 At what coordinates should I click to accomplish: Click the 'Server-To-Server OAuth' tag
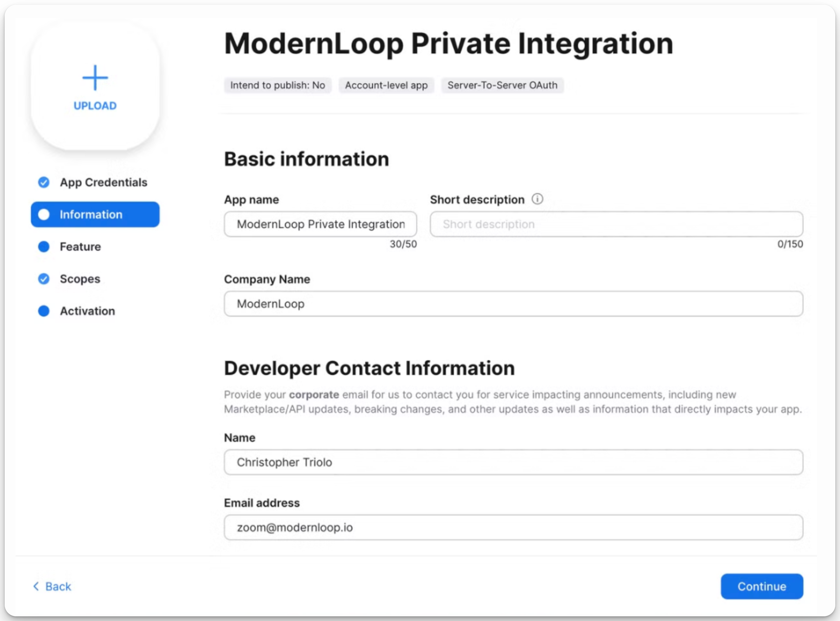(x=502, y=85)
